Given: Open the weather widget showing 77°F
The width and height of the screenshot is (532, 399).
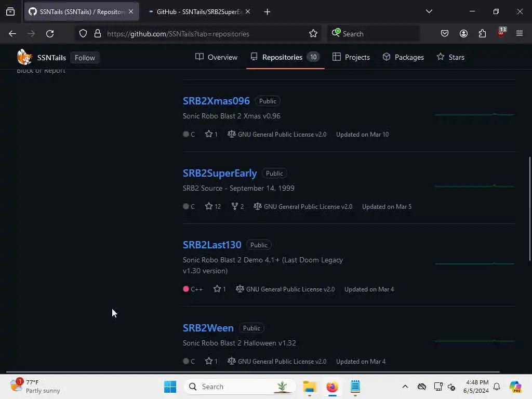Looking at the screenshot, I should click(x=35, y=387).
